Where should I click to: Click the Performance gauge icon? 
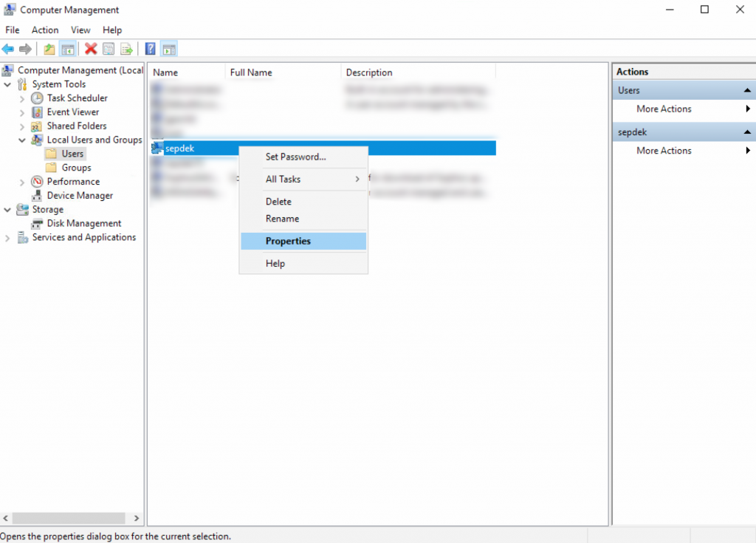click(37, 182)
